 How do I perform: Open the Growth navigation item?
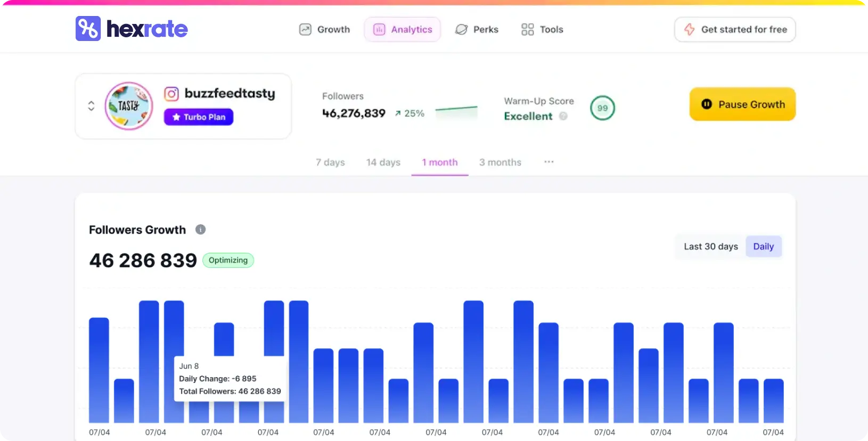tap(324, 29)
